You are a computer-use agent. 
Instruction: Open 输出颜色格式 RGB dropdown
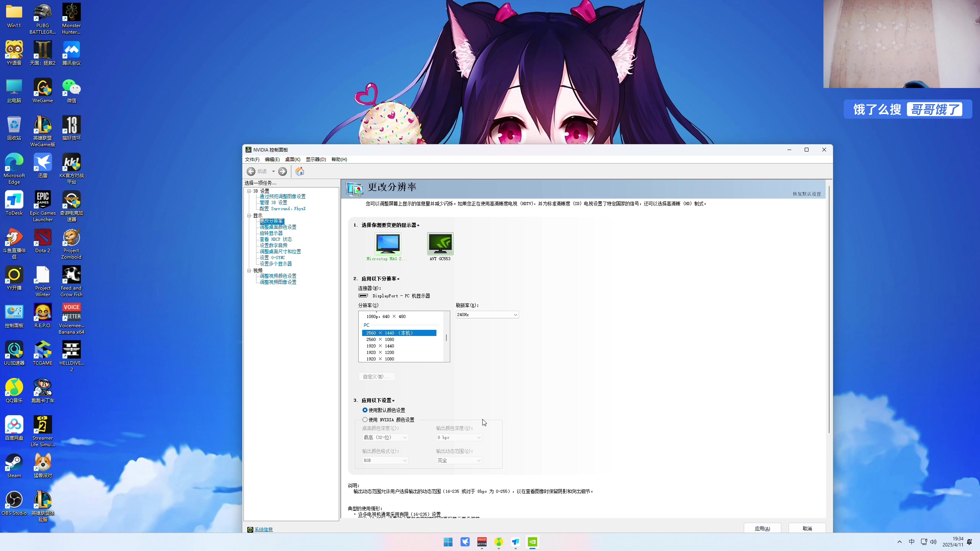[x=385, y=460]
